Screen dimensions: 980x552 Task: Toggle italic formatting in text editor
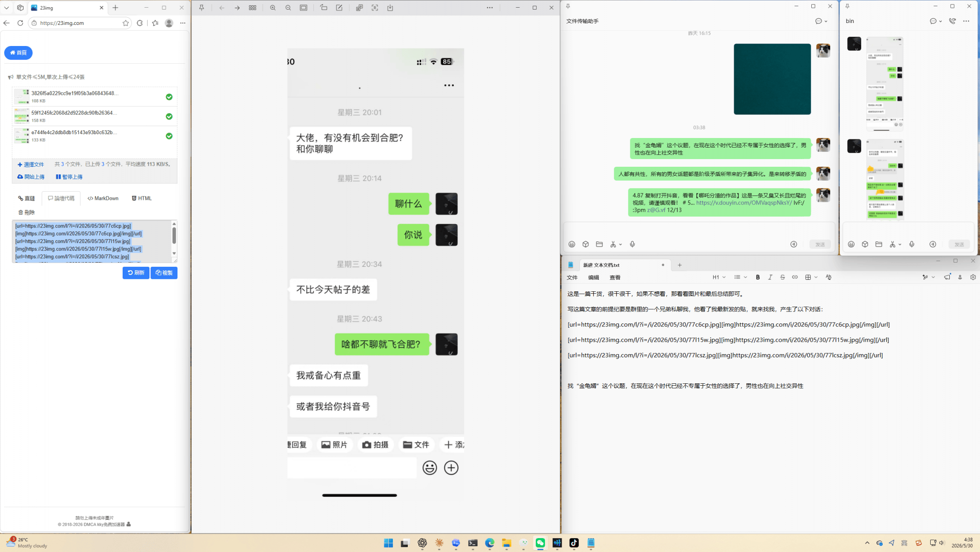tap(770, 277)
